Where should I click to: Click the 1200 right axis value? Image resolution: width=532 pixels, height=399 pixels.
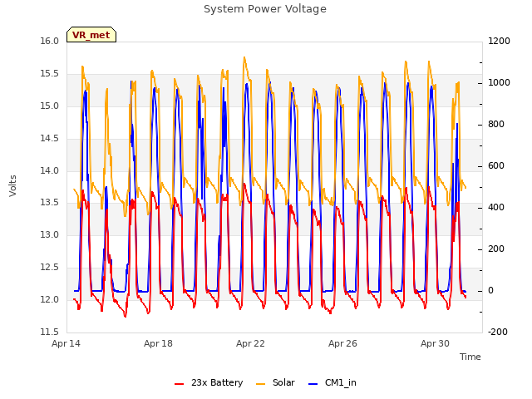pos(499,41)
